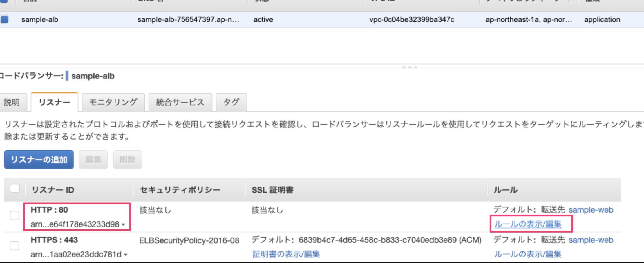The width and height of the screenshot is (644, 263).
Task: Click the リスナーの追加 button
Action: point(39,160)
